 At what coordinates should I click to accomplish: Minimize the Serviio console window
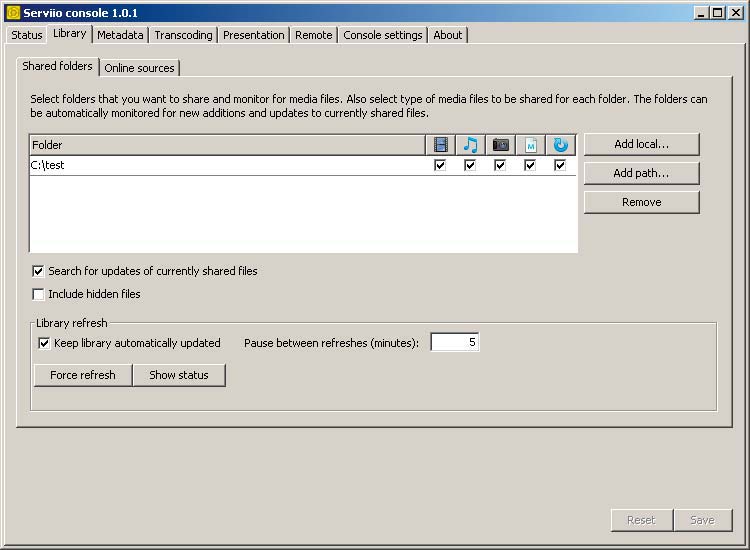pyautogui.click(x=701, y=13)
